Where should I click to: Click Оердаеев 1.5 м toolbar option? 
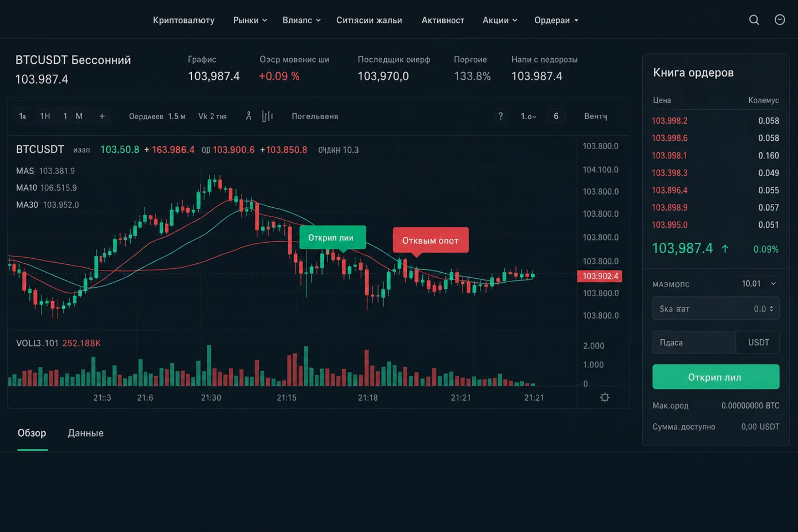pos(157,116)
